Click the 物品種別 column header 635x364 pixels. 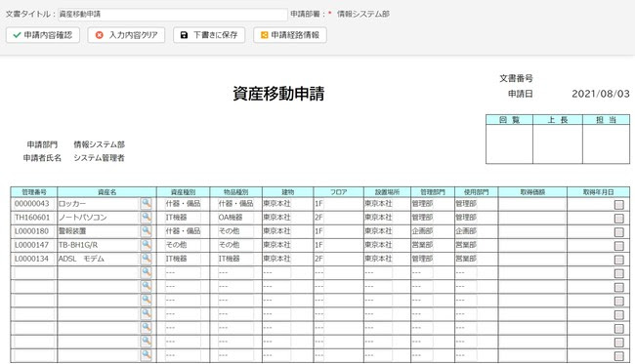coord(236,192)
